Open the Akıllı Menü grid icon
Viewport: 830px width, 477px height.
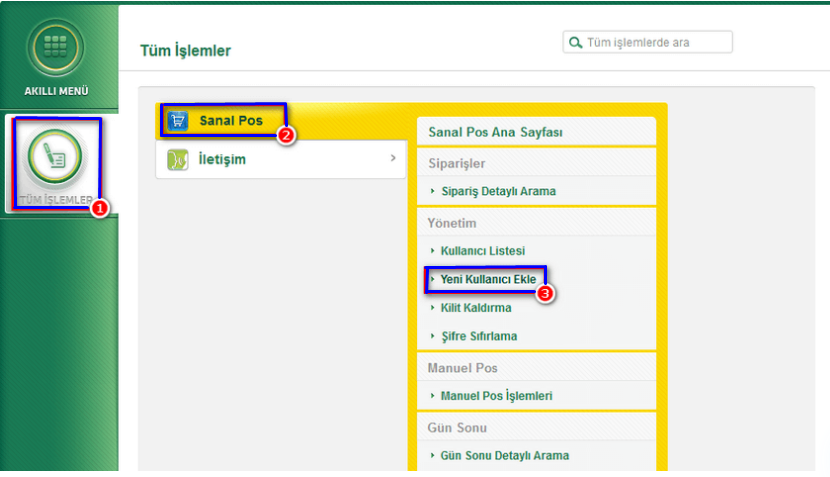[x=57, y=47]
